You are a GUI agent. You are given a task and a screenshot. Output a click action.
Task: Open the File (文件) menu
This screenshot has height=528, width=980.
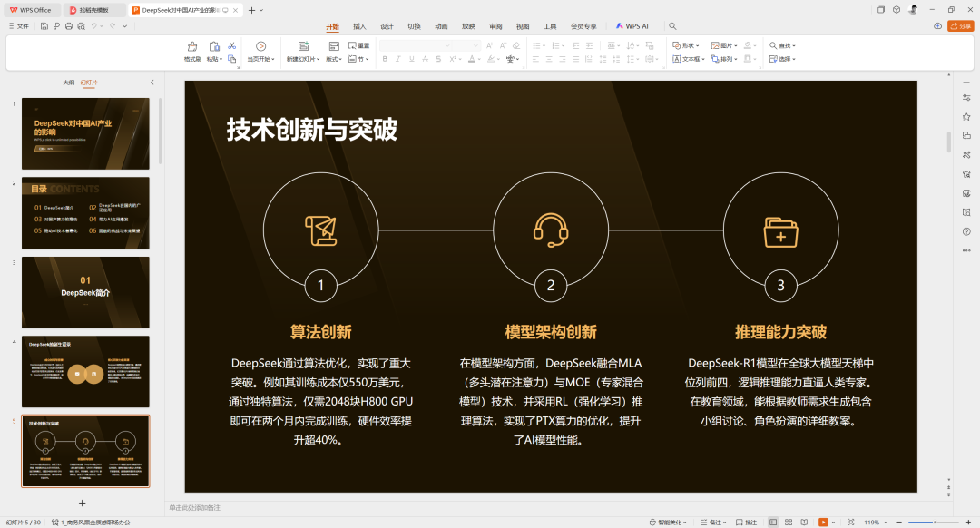19,26
